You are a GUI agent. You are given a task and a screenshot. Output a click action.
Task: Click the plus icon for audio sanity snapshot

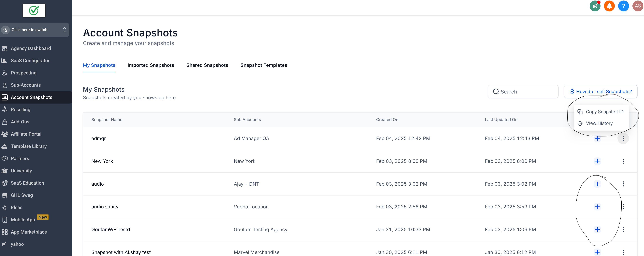pyautogui.click(x=597, y=207)
